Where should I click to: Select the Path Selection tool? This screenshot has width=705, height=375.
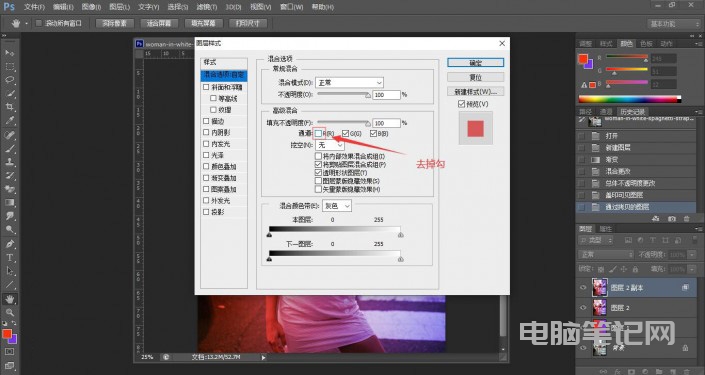[x=9, y=271]
